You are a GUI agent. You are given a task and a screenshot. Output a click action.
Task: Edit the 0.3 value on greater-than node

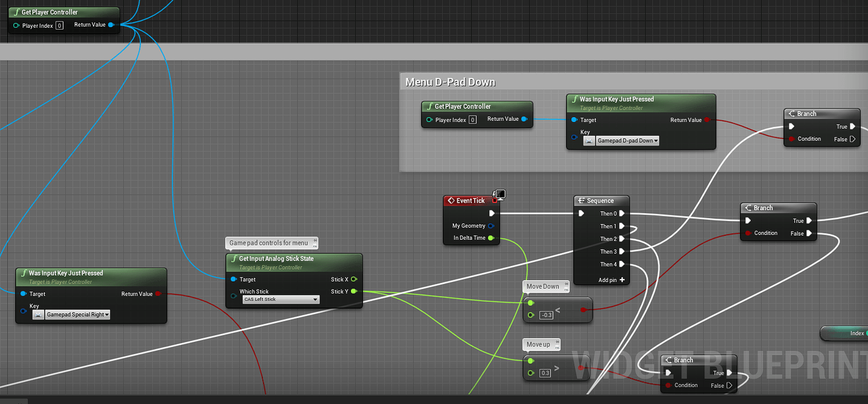tap(545, 373)
